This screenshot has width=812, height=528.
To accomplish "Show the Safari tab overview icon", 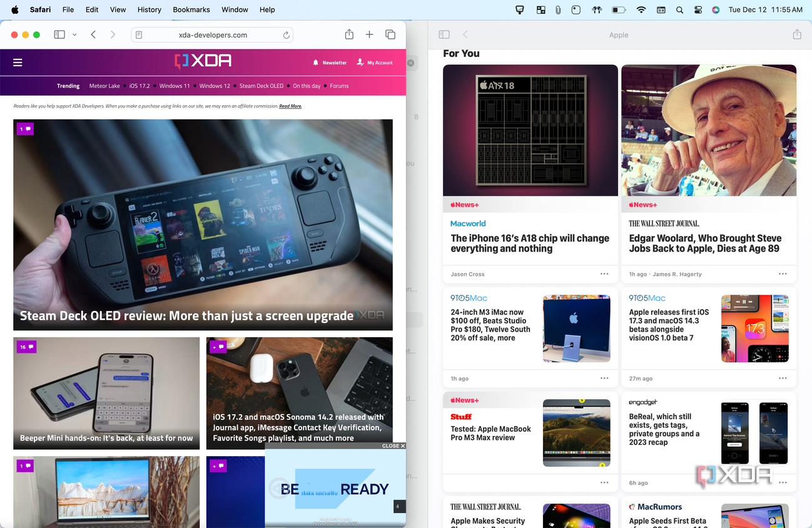I will point(390,35).
